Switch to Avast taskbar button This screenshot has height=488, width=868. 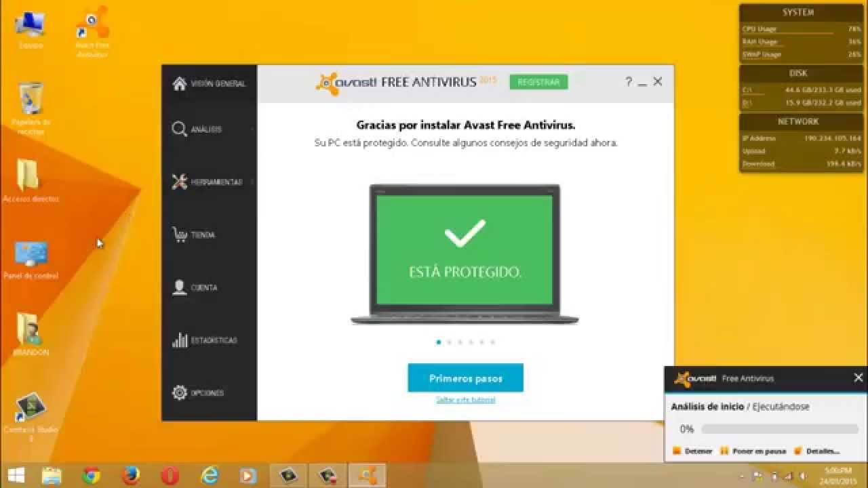[368, 476]
